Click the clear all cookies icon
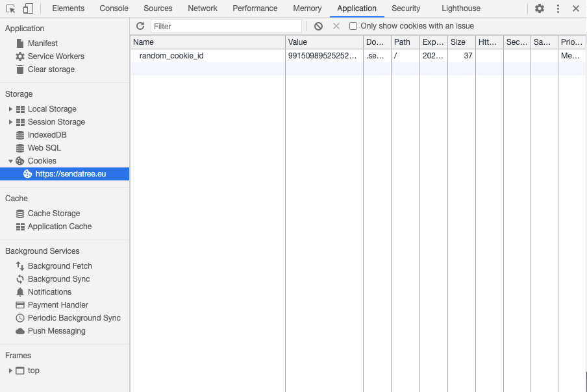Image resolution: width=587 pixels, height=392 pixels. [x=318, y=26]
